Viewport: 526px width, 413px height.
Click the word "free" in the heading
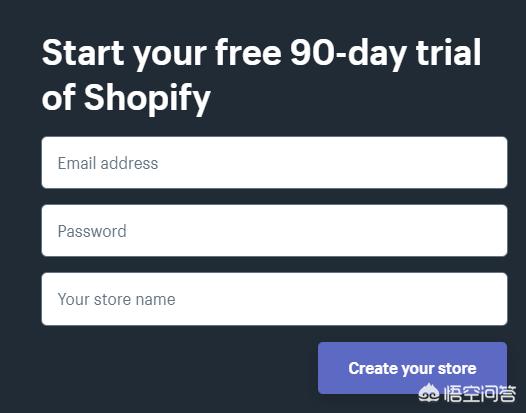pos(248,52)
